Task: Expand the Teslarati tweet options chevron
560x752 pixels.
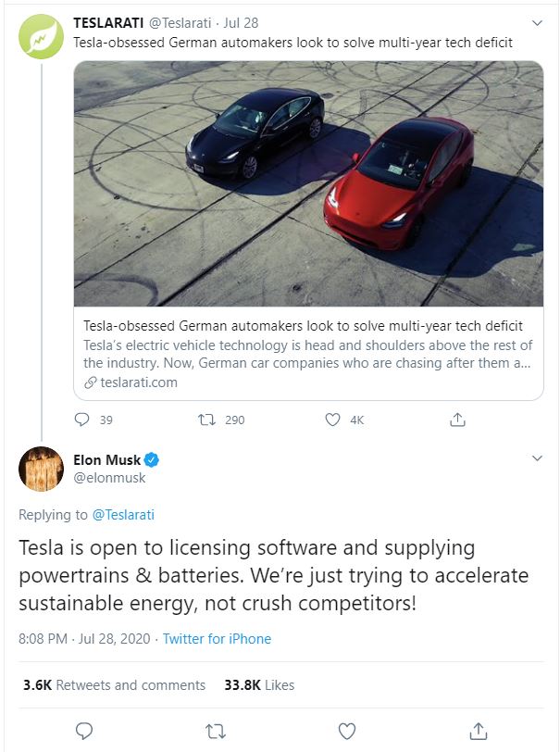Action: pos(536,21)
